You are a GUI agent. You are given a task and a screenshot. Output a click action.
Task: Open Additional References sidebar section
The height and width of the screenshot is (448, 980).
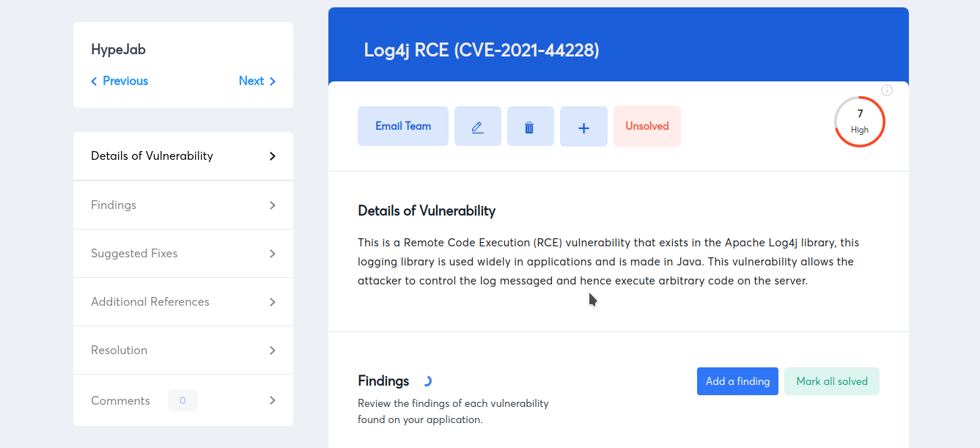coord(183,302)
